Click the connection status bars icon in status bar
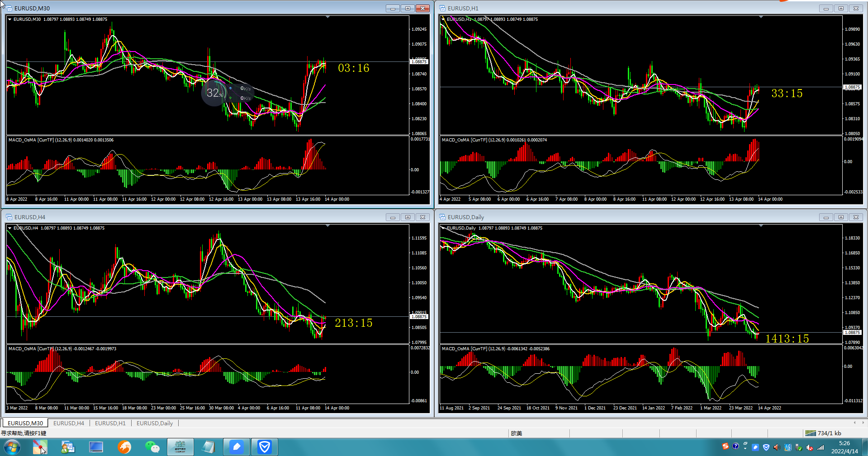The image size is (868, 456). point(811,433)
